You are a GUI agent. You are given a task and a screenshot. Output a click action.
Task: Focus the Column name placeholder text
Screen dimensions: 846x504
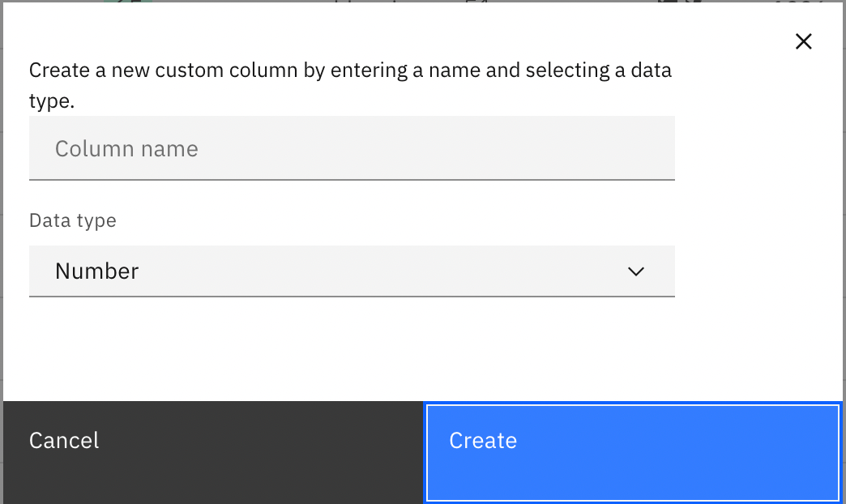pyautogui.click(x=126, y=149)
